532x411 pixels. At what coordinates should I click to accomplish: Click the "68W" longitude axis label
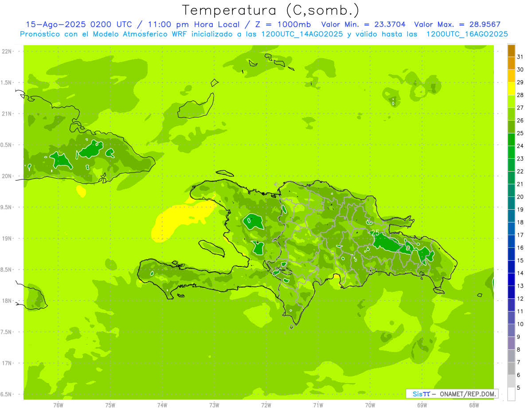474,405
